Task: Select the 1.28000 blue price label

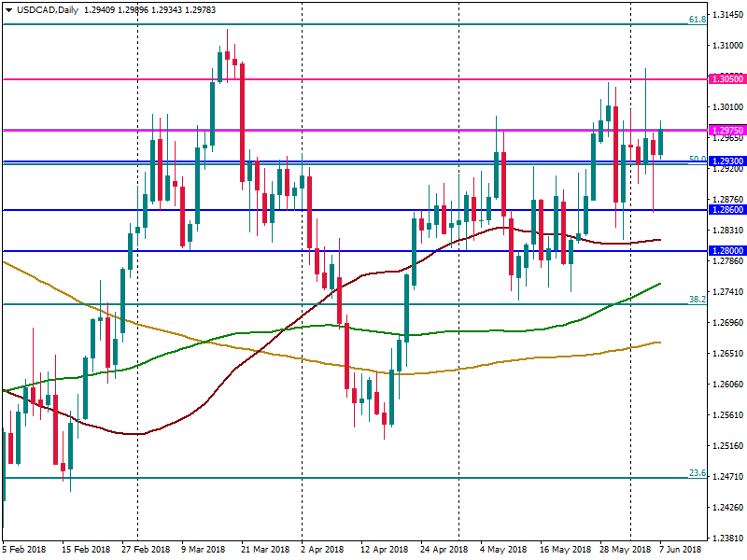Action: (x=726, y=251)
